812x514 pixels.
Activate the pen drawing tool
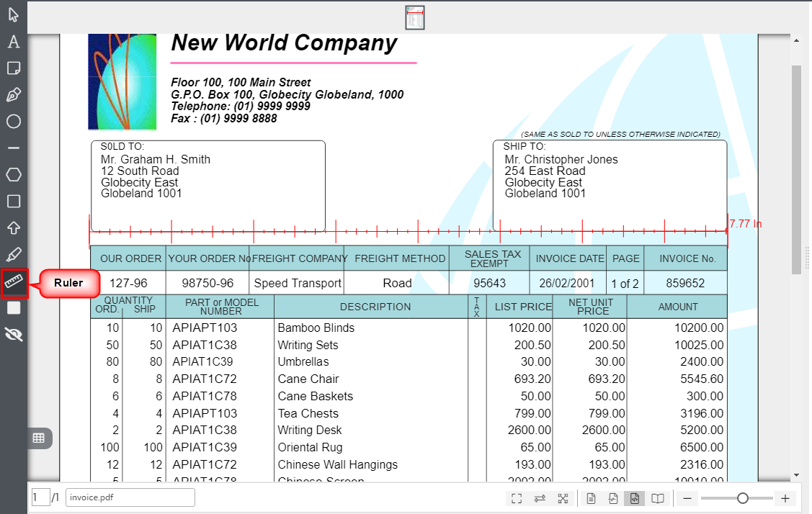click(x=14, y=95)
